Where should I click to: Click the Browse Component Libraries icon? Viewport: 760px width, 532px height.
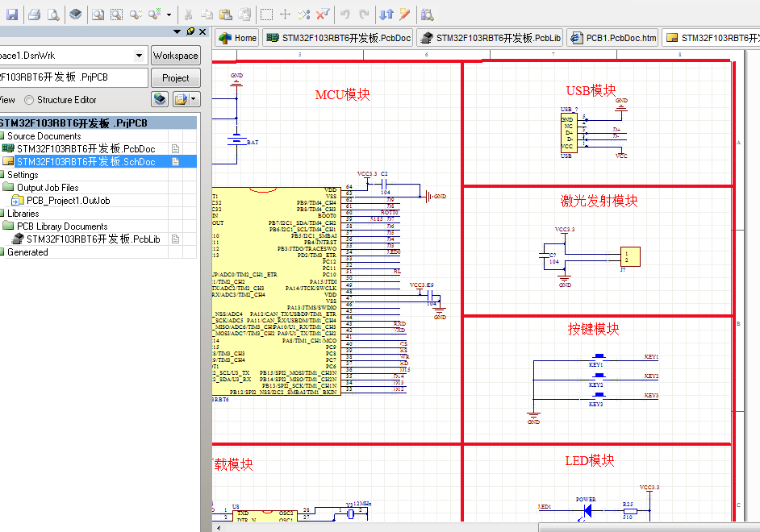click(427, 15)
